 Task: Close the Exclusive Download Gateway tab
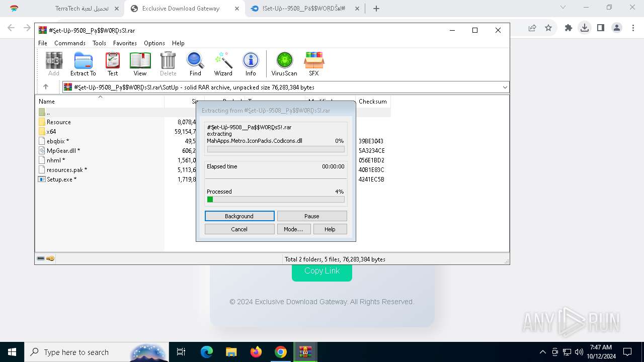[237, 9]
